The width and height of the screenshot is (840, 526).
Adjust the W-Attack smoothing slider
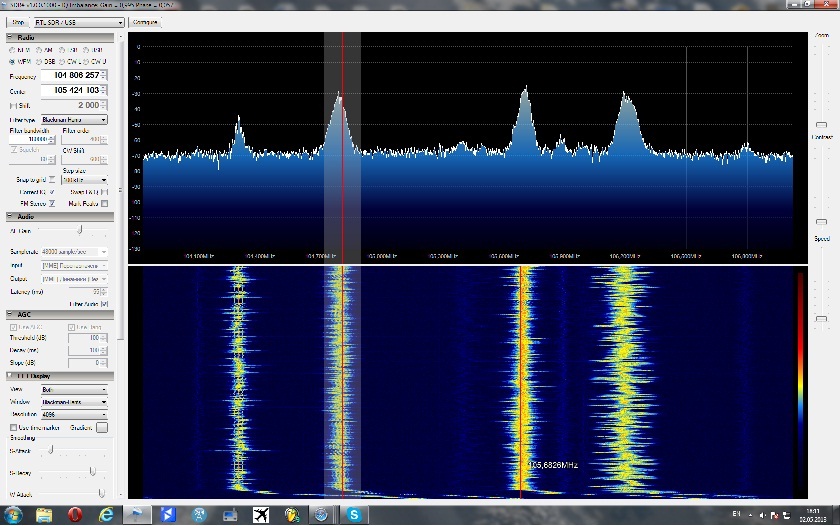click(101, 493)
